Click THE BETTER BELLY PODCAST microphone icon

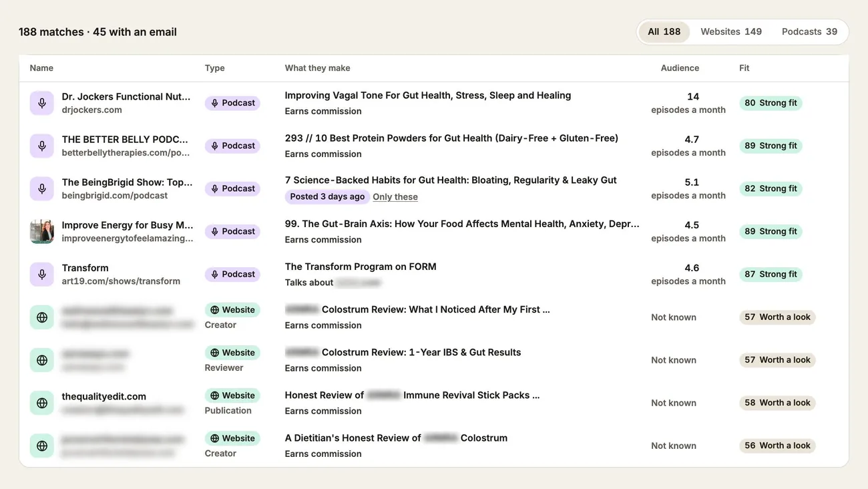click(x=42, y=146)
